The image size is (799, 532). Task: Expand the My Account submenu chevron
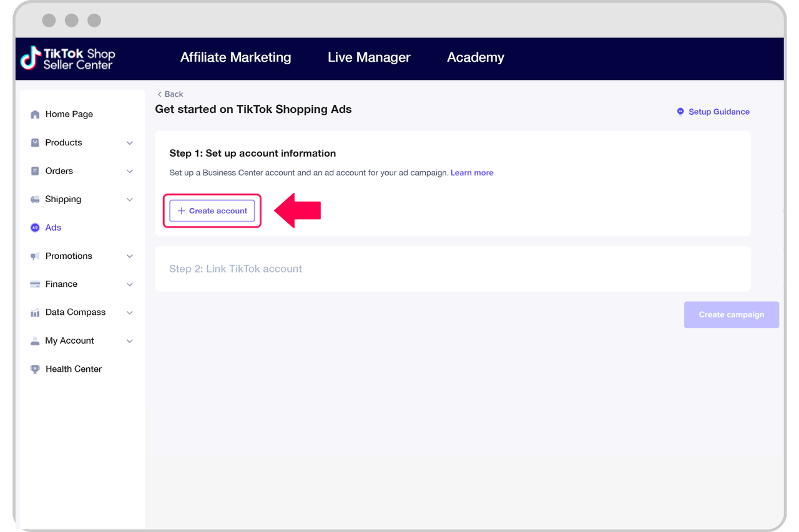[x=130, y=341]
